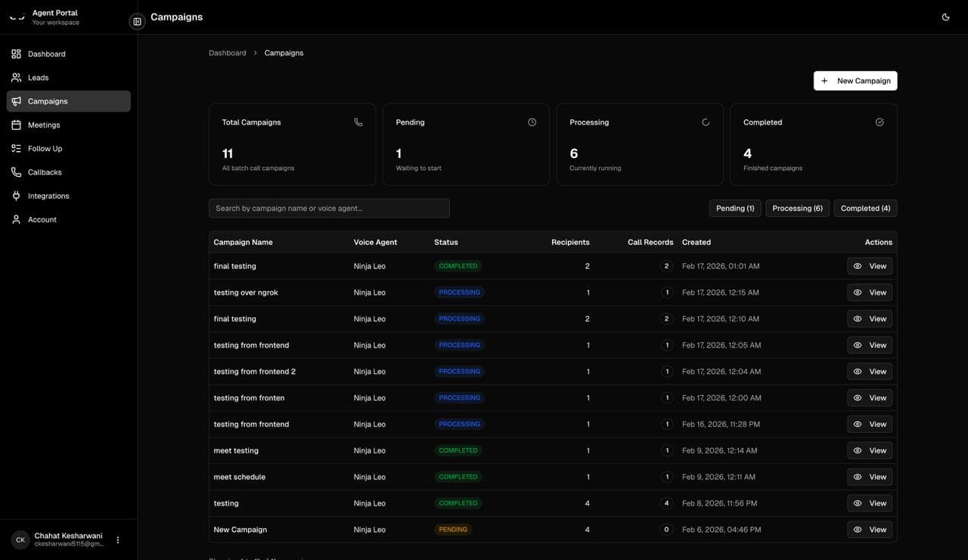Click the clock icon on the Pending card

(531, 121)
